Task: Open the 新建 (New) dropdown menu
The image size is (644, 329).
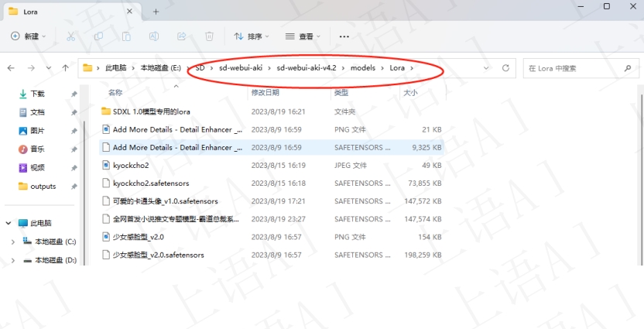Action: [29, 36]
